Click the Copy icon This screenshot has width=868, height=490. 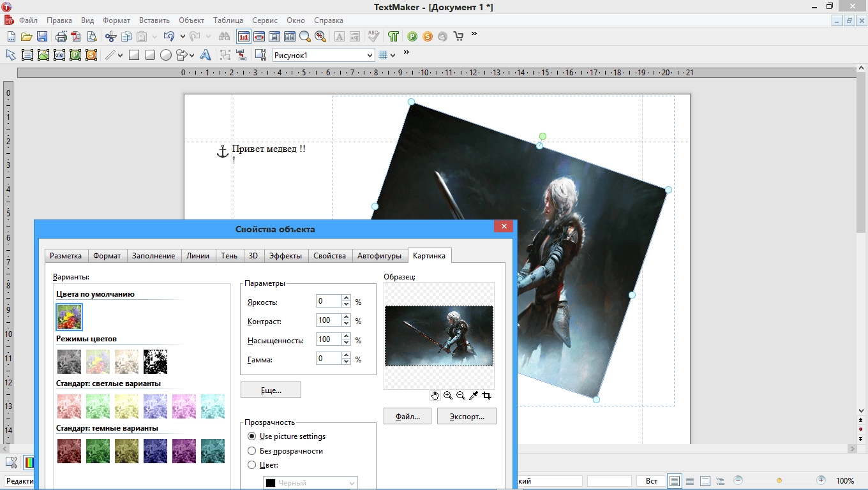coord(126,36)
